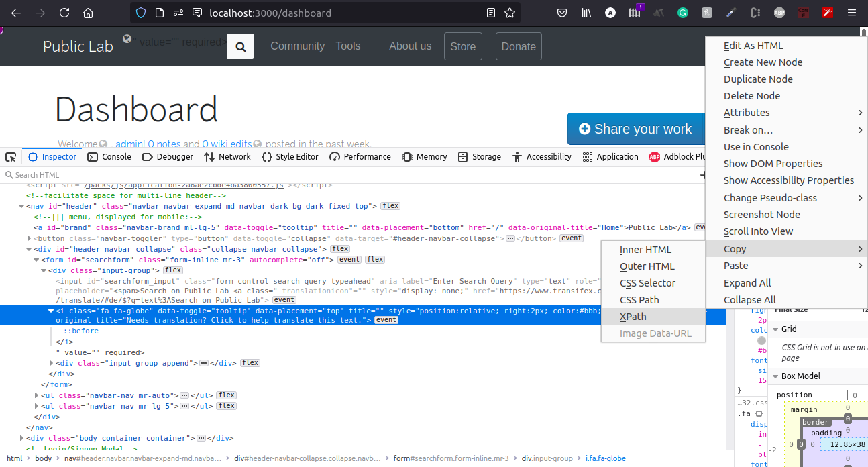Click the magnifier search button on Public Lab navbar

[241, 46]
